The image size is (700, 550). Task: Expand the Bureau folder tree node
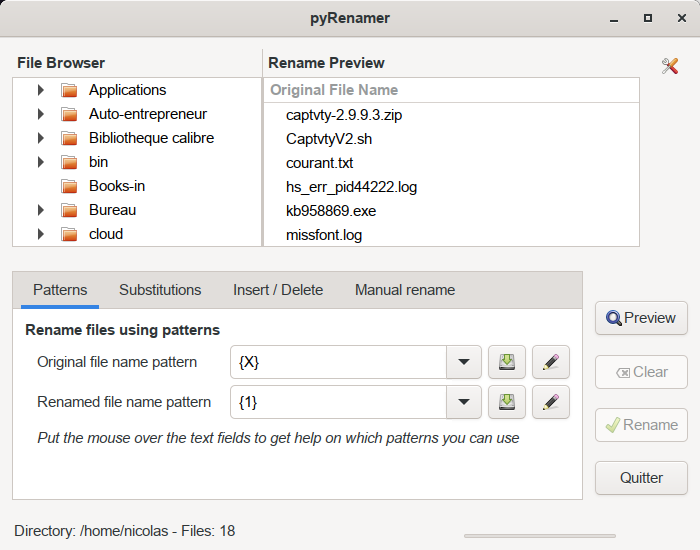(x=40, y=210)
